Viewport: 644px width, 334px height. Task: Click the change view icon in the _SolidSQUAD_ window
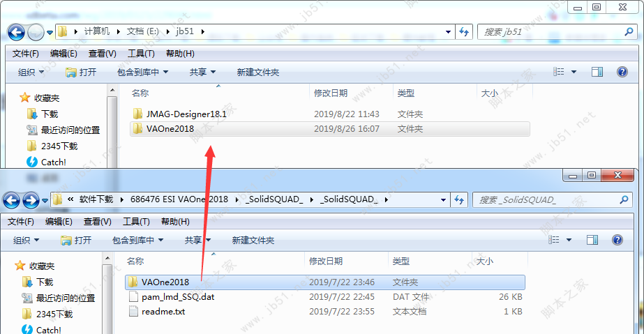[553, 240]
